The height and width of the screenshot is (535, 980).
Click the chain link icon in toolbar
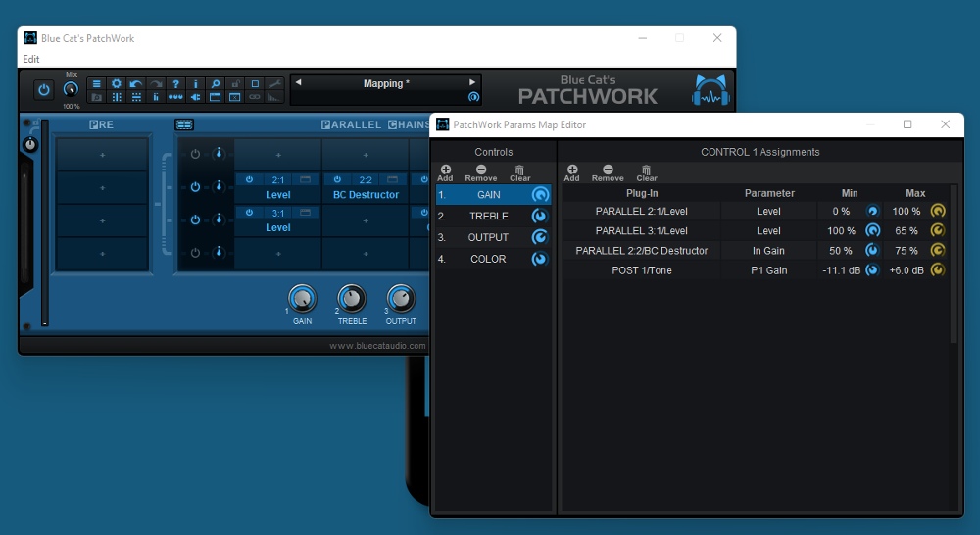point(255,97)
